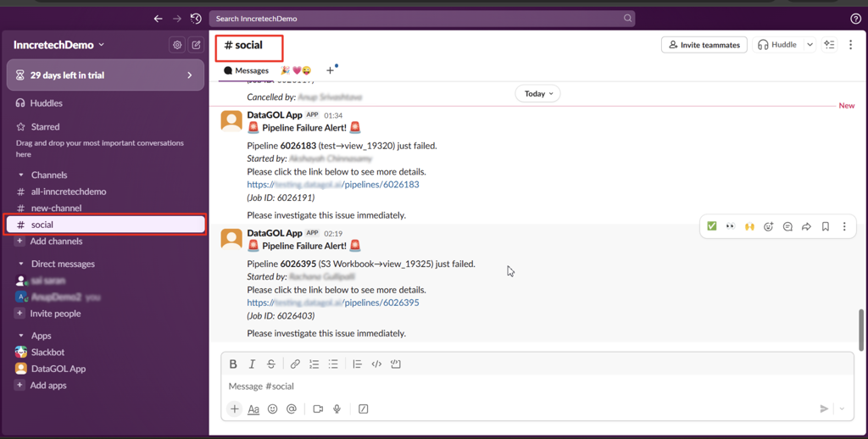Toggle bold formatting in composer
The width and height of the screenshot is (868, 439).
point(233,364)
